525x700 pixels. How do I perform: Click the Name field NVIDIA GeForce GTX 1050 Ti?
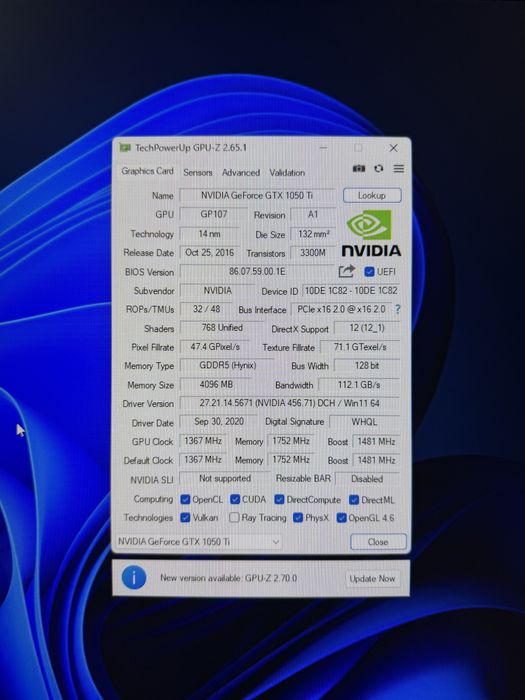coord(257,196)
